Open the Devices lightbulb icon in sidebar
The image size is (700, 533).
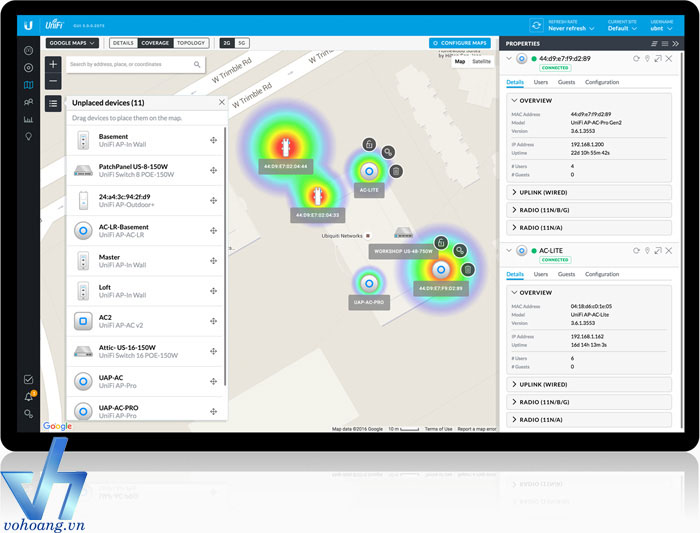click(29, 137)
